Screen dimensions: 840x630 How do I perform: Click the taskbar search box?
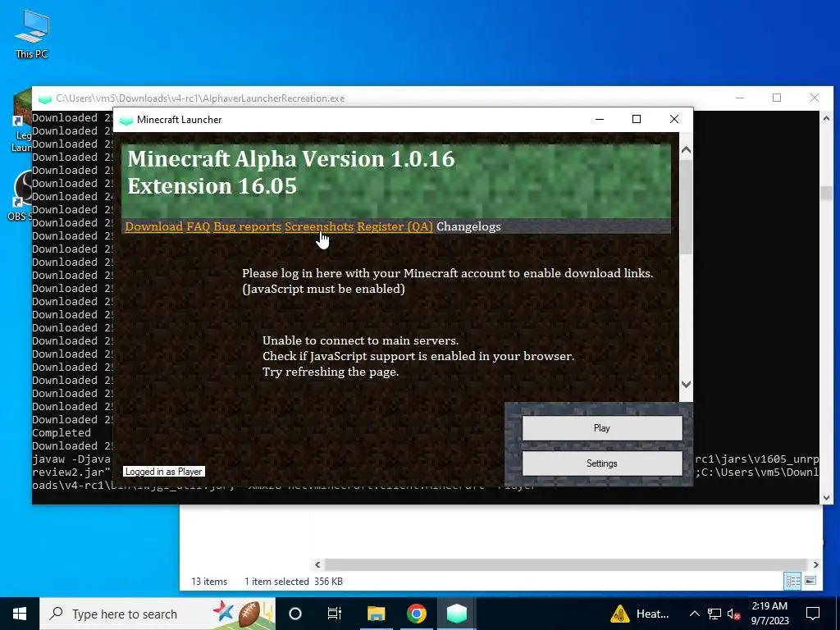tap(157, 614)
